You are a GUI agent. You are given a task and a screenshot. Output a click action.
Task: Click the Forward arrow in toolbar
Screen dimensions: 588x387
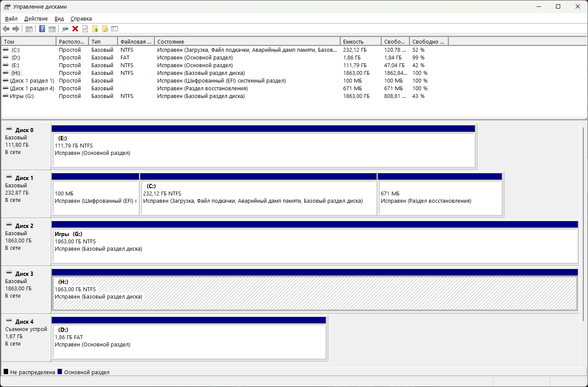[x=16, y=29]
